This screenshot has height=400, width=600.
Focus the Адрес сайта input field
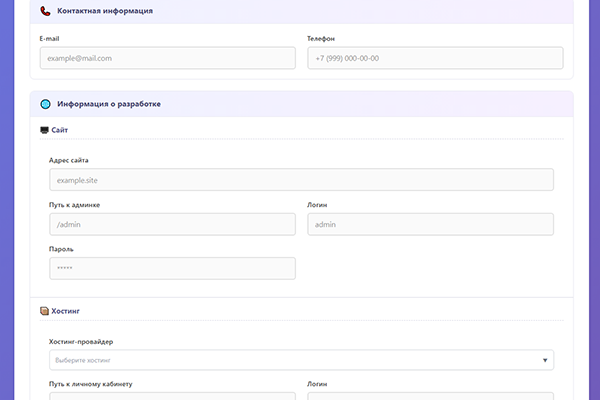pos(300,179)
